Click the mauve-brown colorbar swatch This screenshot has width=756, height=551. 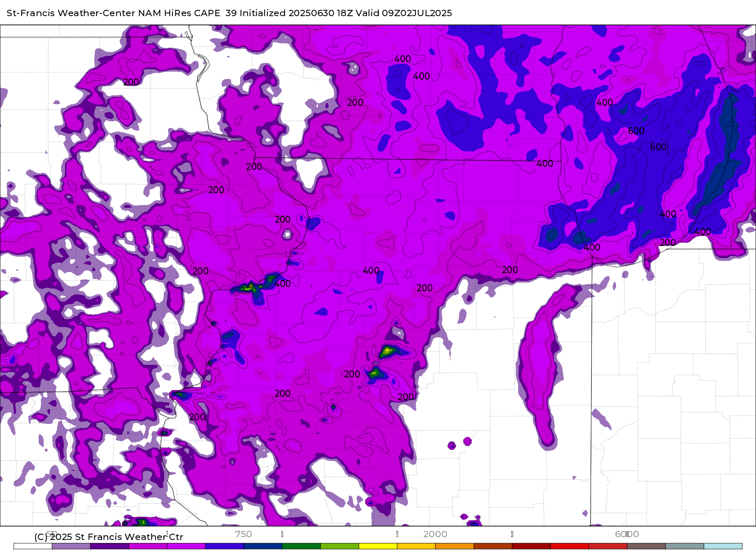(x=646, y=546)
